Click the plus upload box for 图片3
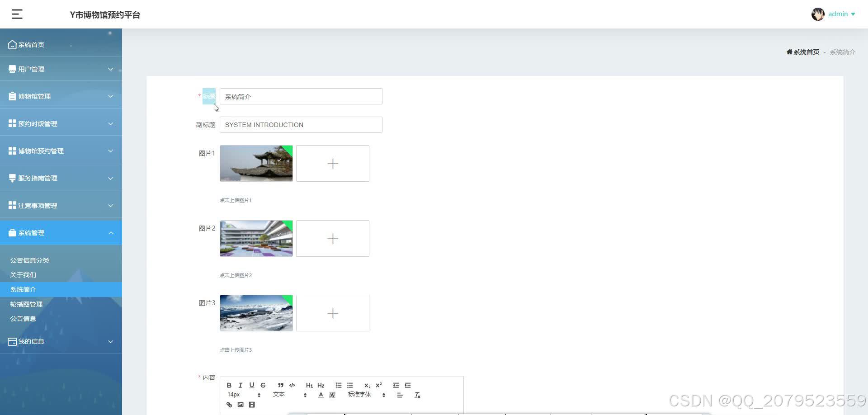The height and width of the screenshot is (415, 868). pyautogui.click(x=333, y=313)
